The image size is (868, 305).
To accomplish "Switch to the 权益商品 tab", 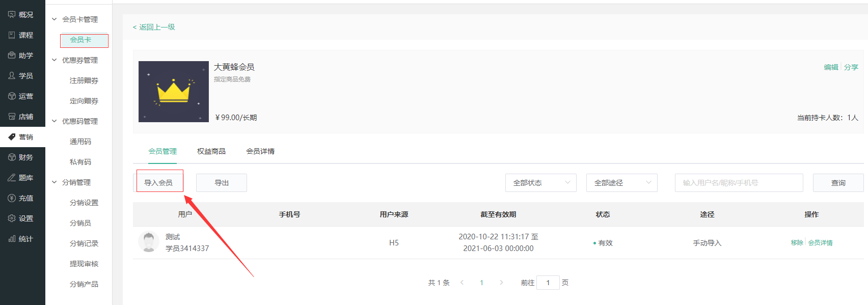I will click(x=211, y=151).
